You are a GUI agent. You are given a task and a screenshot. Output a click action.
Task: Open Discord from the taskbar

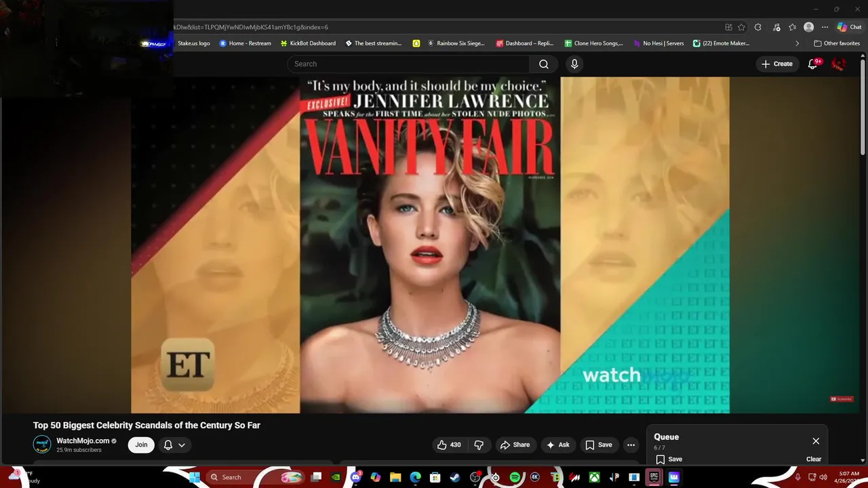355,477
